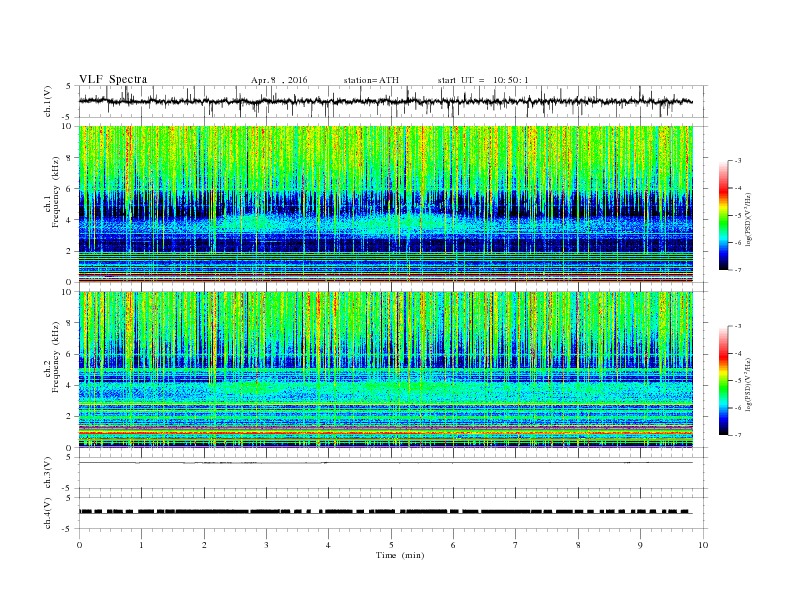
Task: Click the "6" tick on the time axis
Action: pyautogui.click(x=453, y=545)
